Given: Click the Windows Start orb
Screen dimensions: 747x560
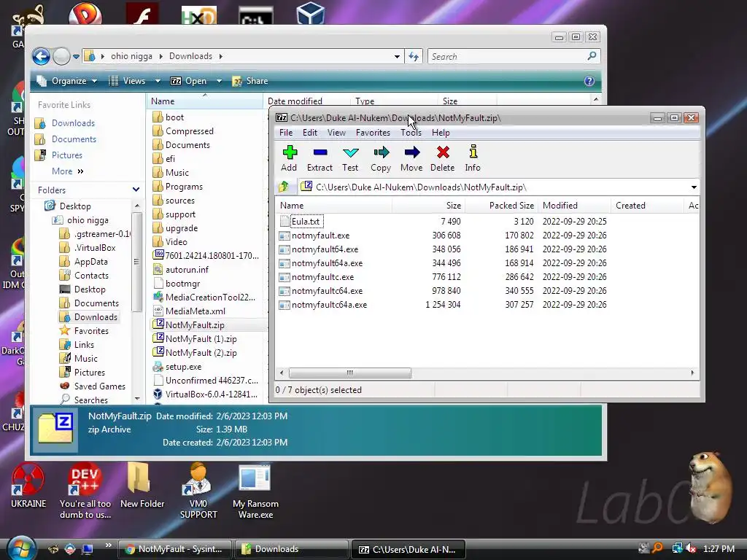Looking at the screenshot, I should coord(20,548).
